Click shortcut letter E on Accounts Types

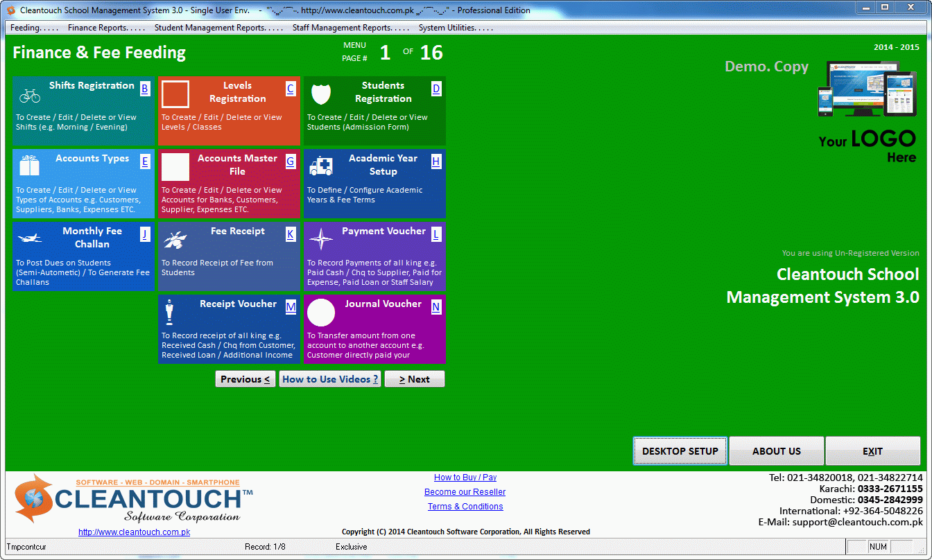145,161
